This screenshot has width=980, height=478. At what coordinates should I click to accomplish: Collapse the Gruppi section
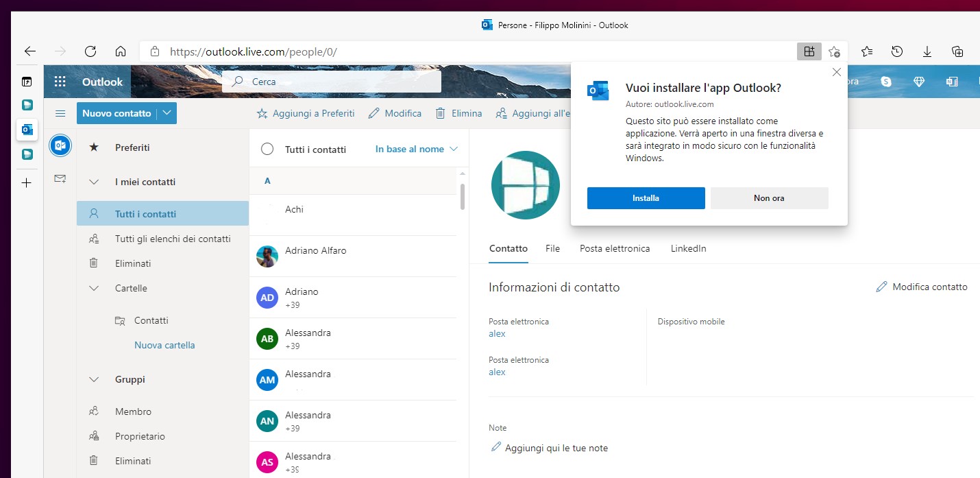[95, 379]
